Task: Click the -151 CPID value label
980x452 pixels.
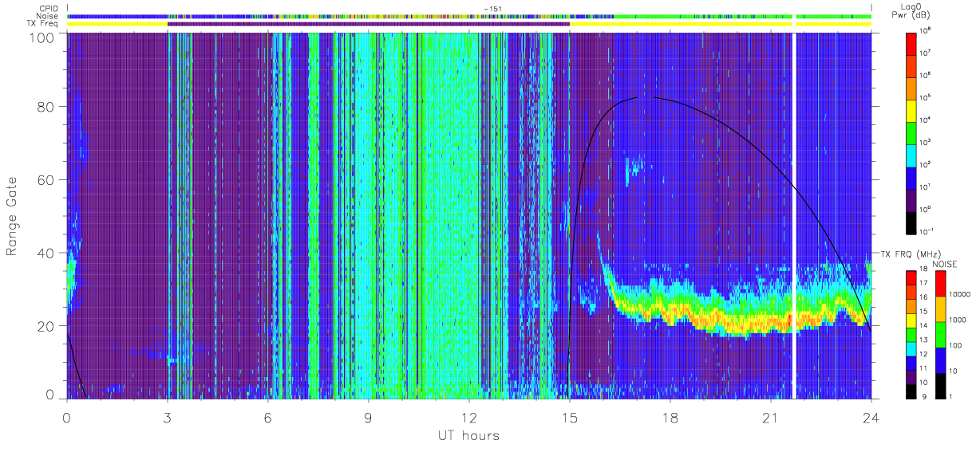Action: pos(492,9)
